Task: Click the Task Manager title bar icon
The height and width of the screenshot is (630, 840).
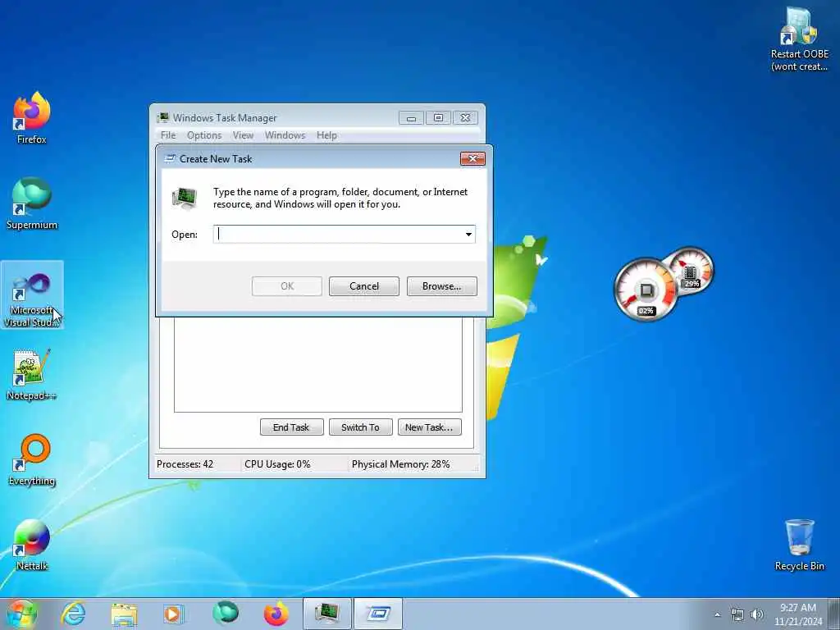Action: coord(163,117)
